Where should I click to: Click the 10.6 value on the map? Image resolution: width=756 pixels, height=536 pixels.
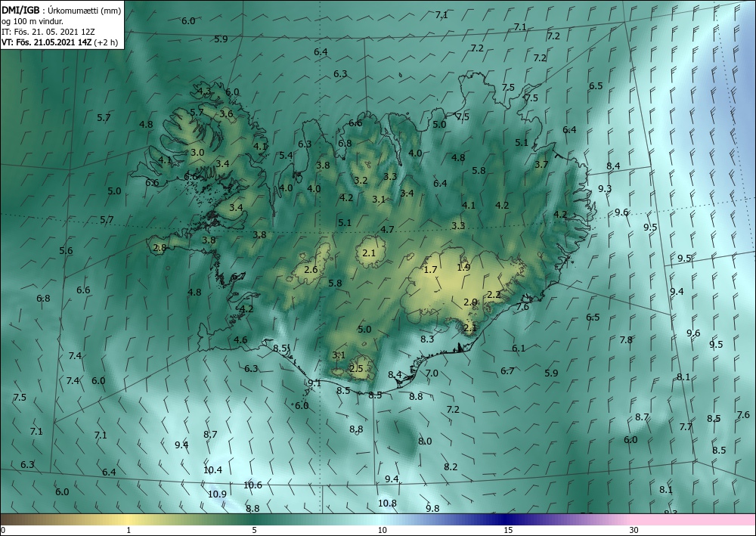point(253,485)
